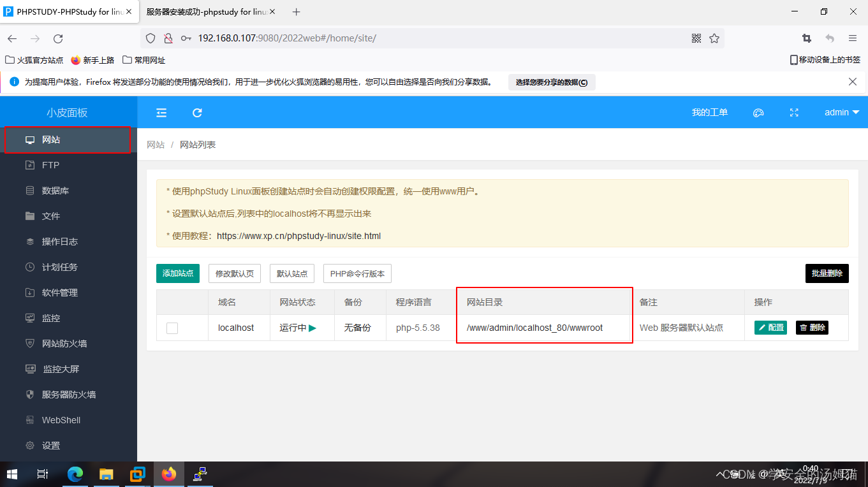868x487 pixels.
Task: Click the theme palette icon in header
Action: tap(758, 113)
